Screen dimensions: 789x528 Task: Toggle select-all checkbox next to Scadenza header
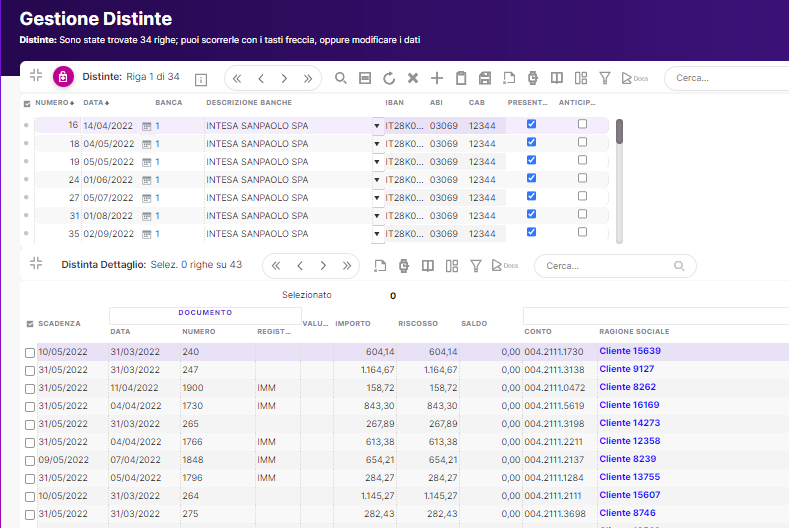click(x=30, y=324)
